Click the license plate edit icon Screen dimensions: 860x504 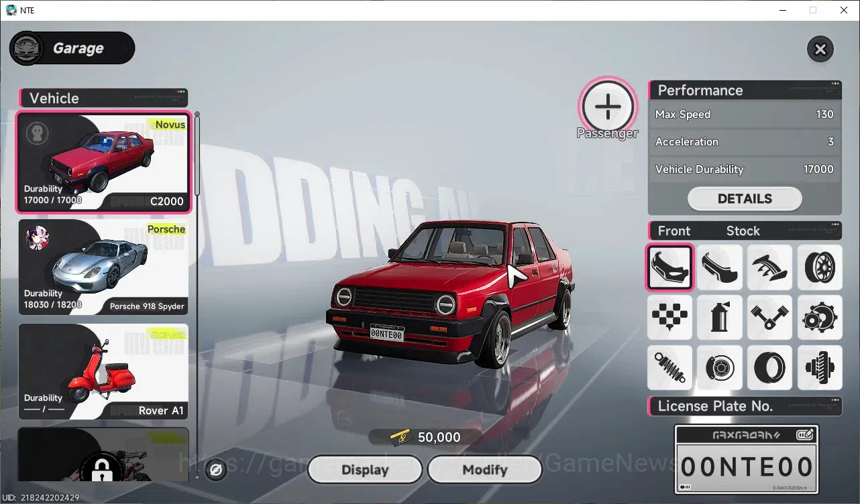pos(805,435)
